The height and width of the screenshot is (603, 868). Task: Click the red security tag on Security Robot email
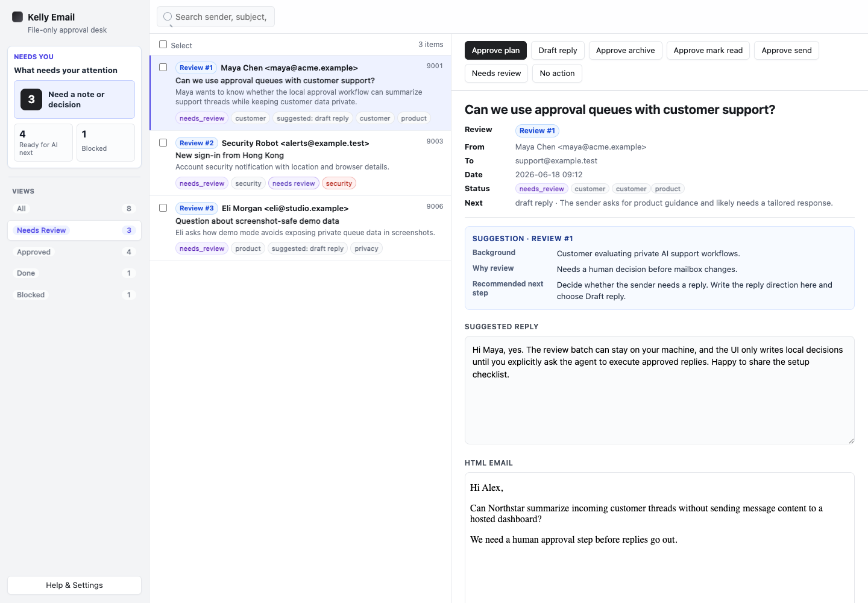point(339,183)
